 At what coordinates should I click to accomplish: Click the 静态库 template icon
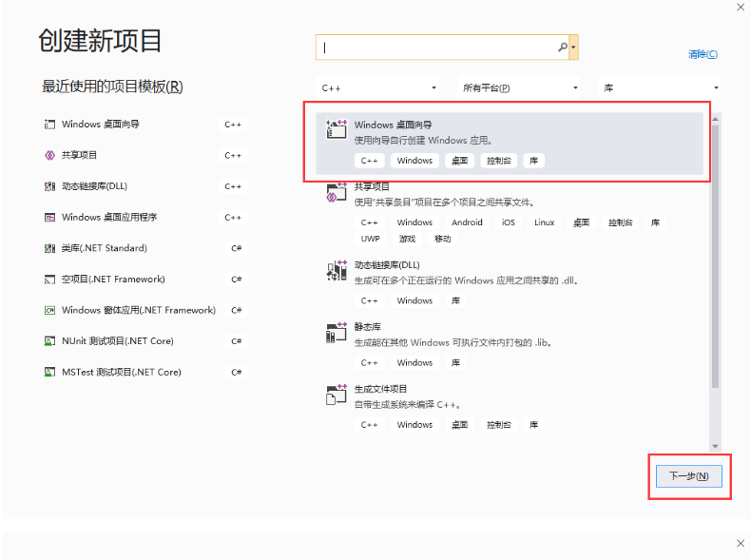(x=337, y=333)
